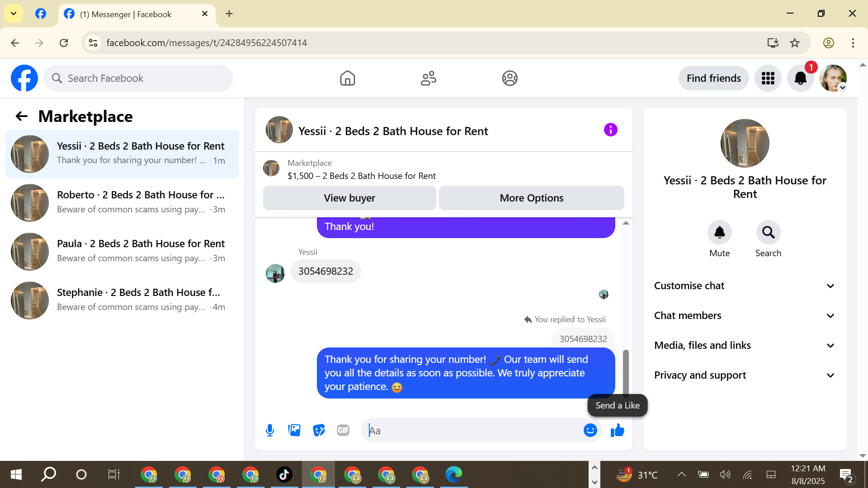Expand Media, files and links section
This screenshot has height=488, width=868.
745,345
